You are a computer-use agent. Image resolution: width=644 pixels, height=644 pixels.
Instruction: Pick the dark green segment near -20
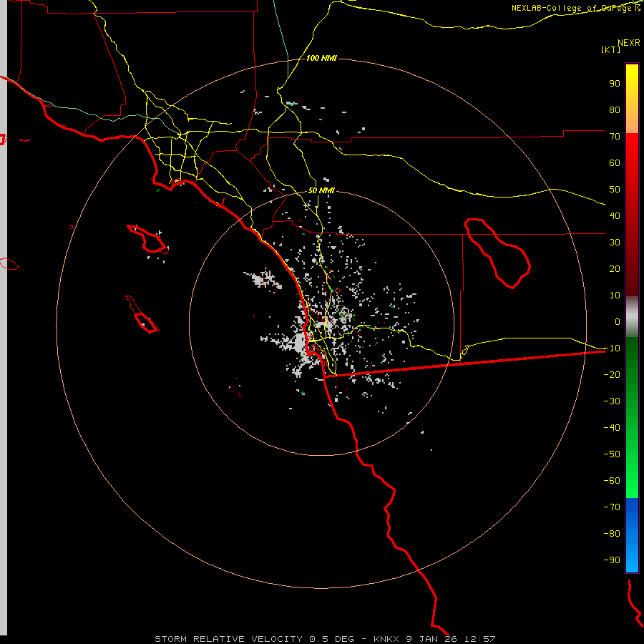pyautogui.click(x=632, y=370)
